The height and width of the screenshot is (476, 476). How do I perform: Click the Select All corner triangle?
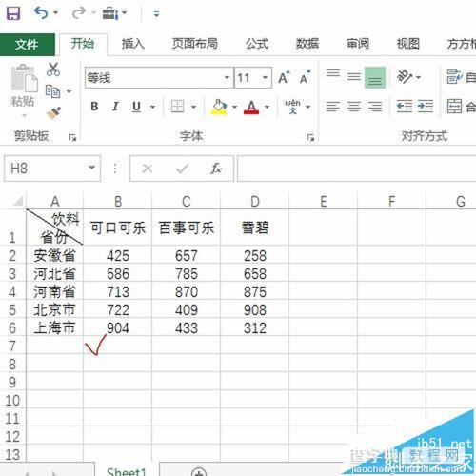[x=18, y=201]
